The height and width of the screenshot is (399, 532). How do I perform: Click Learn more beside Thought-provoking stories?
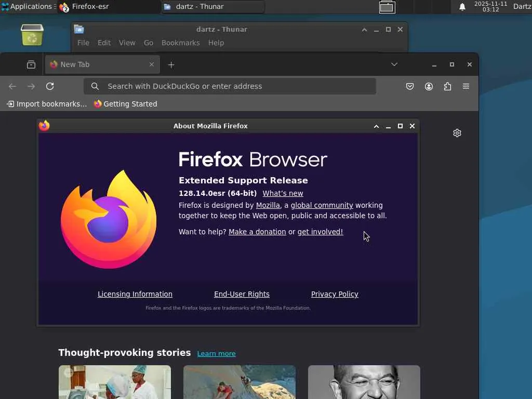[217, 353]
